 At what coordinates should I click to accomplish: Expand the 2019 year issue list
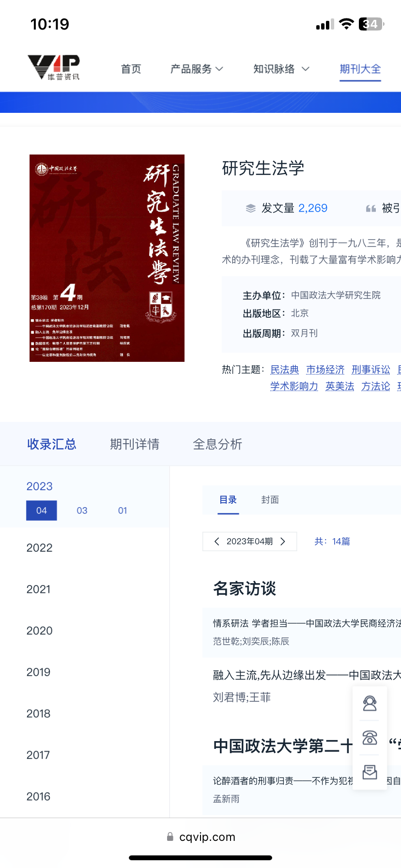38,672
